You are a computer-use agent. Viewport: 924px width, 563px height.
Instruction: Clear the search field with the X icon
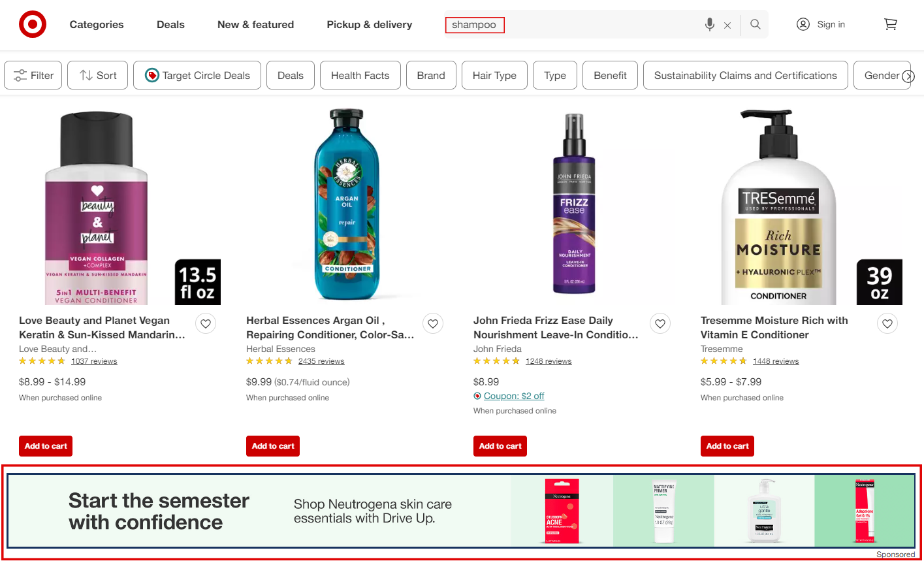[x=727, y=24]
